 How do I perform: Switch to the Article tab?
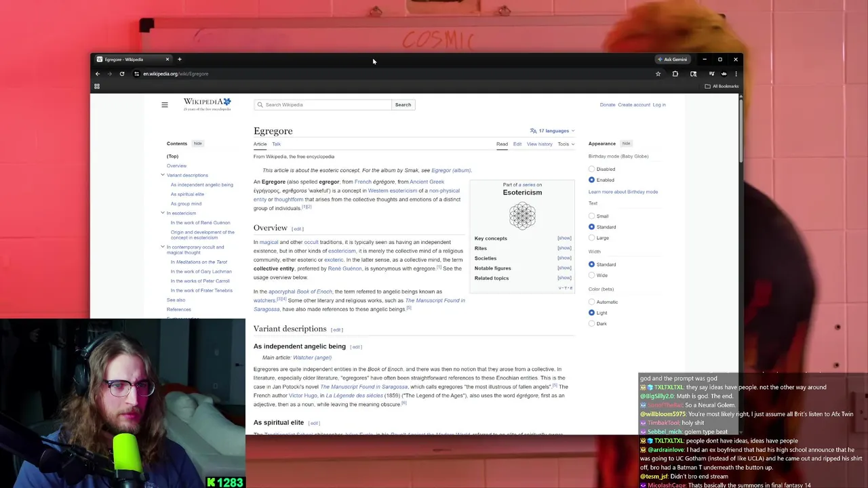tap(260, 144)
